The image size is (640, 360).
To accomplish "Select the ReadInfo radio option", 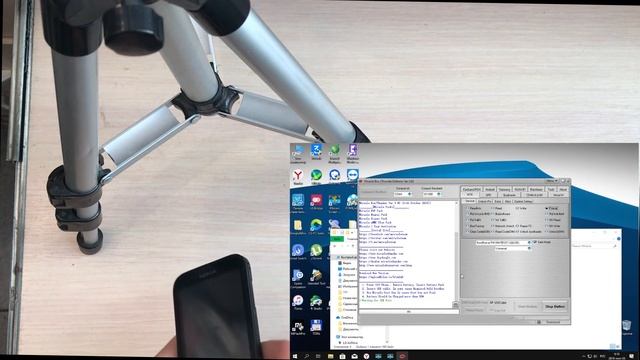I will coord(473,208).
